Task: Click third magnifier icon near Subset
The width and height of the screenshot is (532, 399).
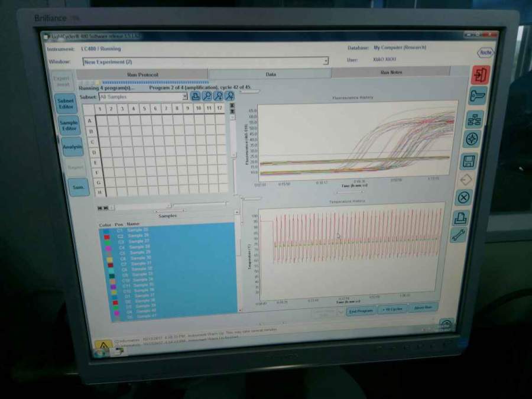Action: [230, 96]
